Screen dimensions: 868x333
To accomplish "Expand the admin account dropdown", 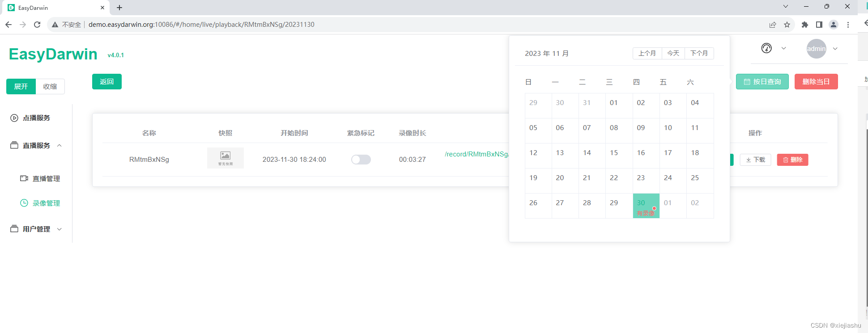I will [835, 49].
